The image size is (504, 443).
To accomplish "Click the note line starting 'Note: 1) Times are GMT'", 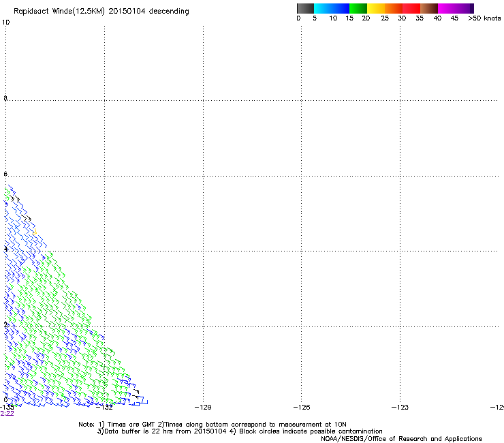I will click(x=212, y=425).
